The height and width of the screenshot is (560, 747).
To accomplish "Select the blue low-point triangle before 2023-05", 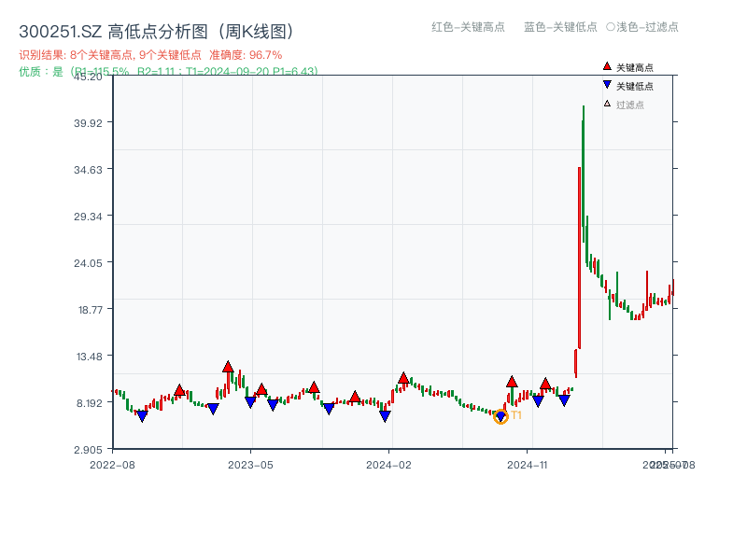I will tap(213, 408).
